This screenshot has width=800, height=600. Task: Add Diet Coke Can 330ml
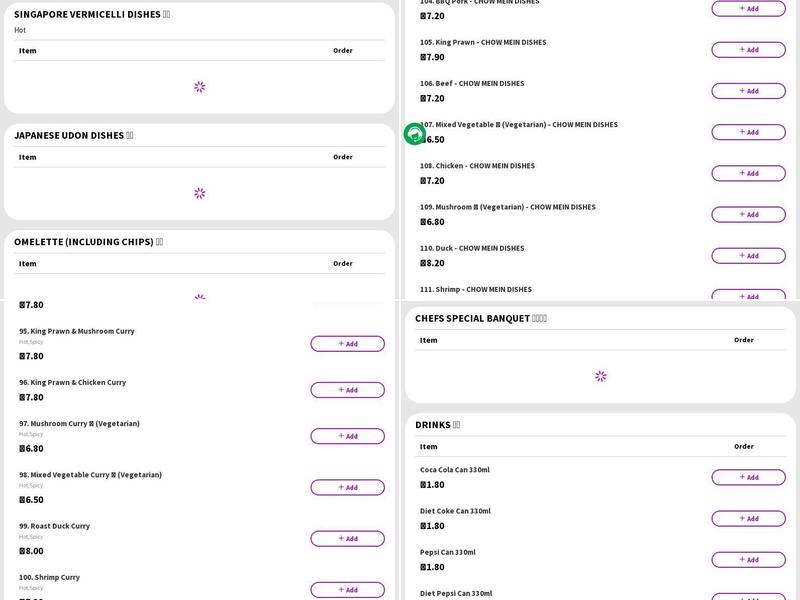tap(748, 518)
